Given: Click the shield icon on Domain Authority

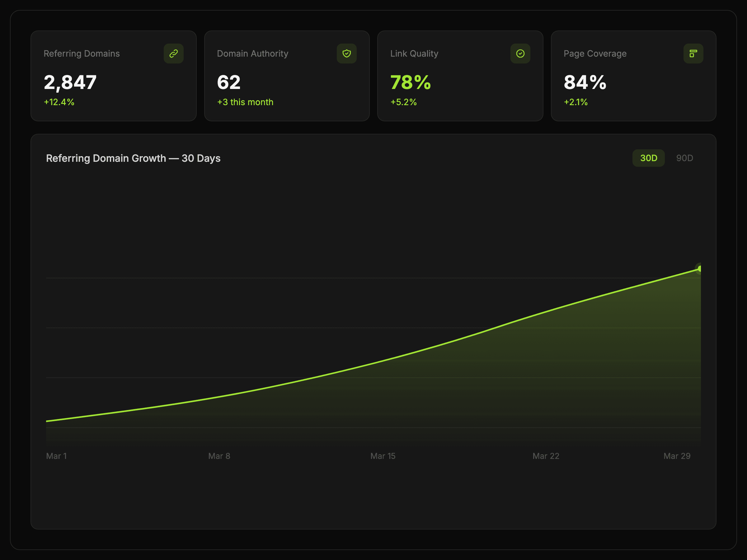Looking at the screenshot, I should [346, 53].
